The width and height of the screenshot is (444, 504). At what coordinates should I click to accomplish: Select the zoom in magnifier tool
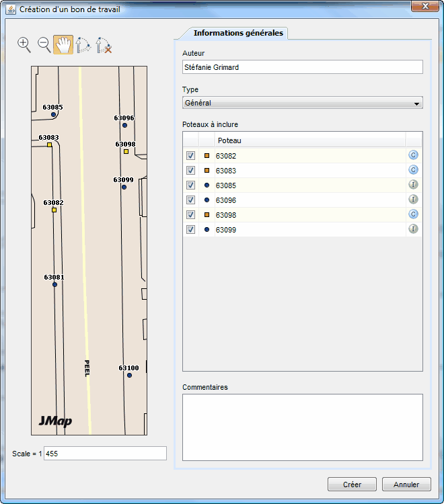(24, 45)
